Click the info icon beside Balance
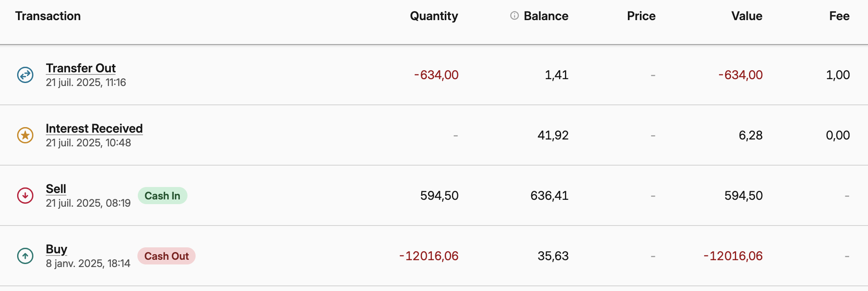 (514, 16)
